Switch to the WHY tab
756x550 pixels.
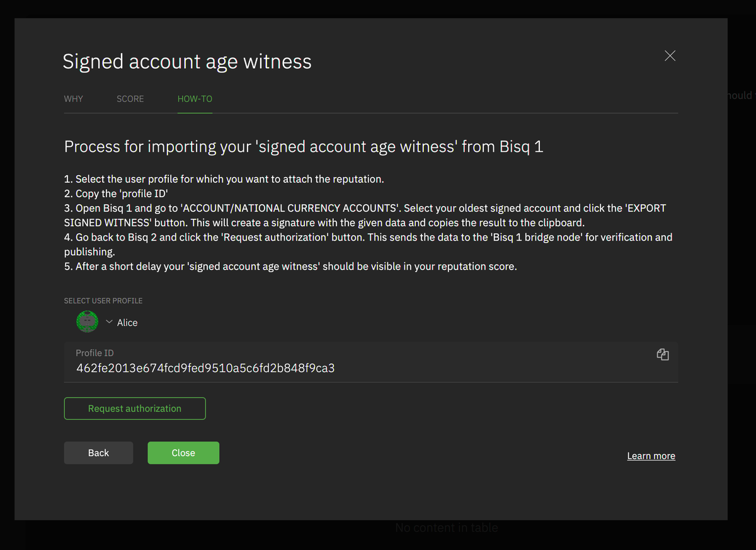tap(74, 99)
